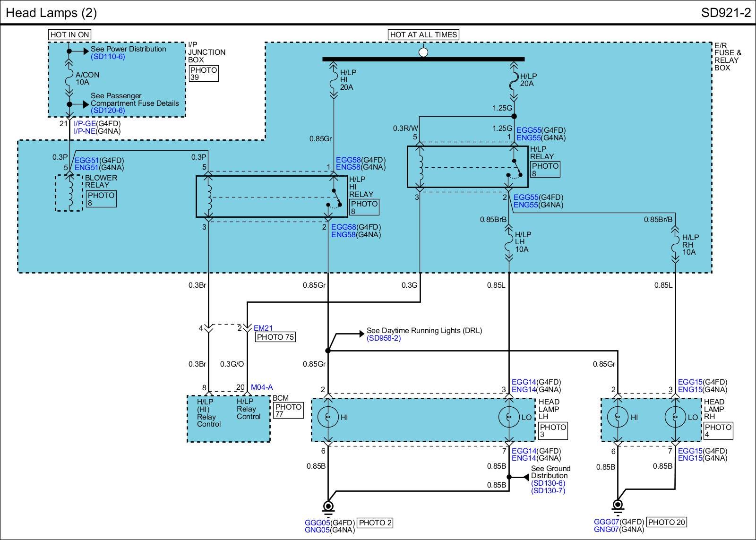Open the PHOTO 75 box

[275, 337]
